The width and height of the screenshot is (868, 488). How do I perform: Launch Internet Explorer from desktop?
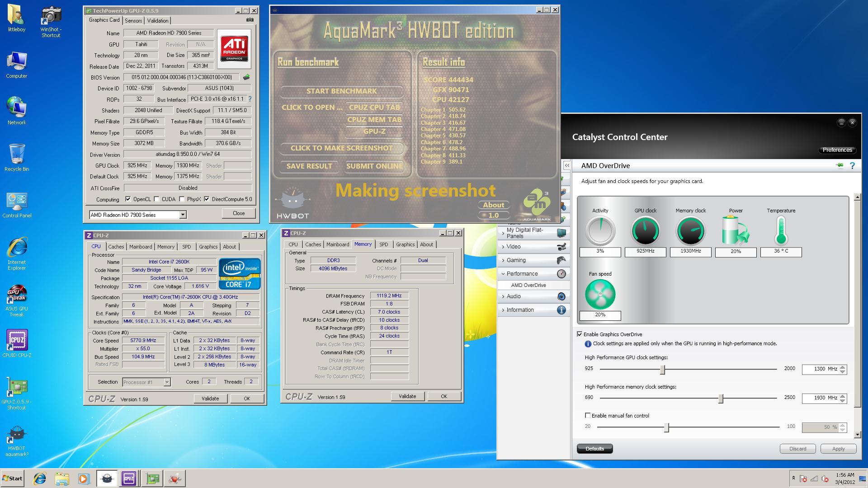pos(16,253)
